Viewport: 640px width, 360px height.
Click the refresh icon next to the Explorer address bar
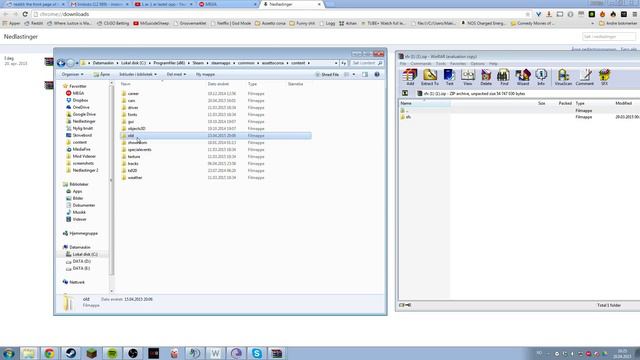tap(344, 63)
